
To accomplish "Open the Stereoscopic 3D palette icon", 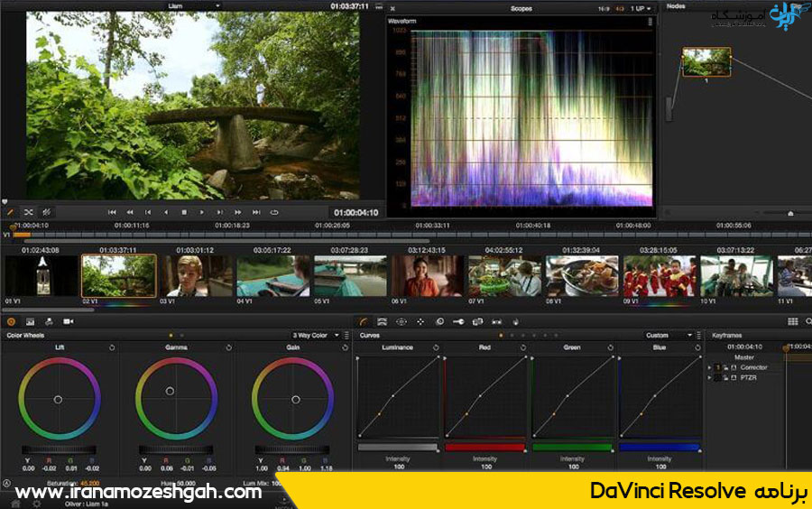I will click(x=496, y=321).
